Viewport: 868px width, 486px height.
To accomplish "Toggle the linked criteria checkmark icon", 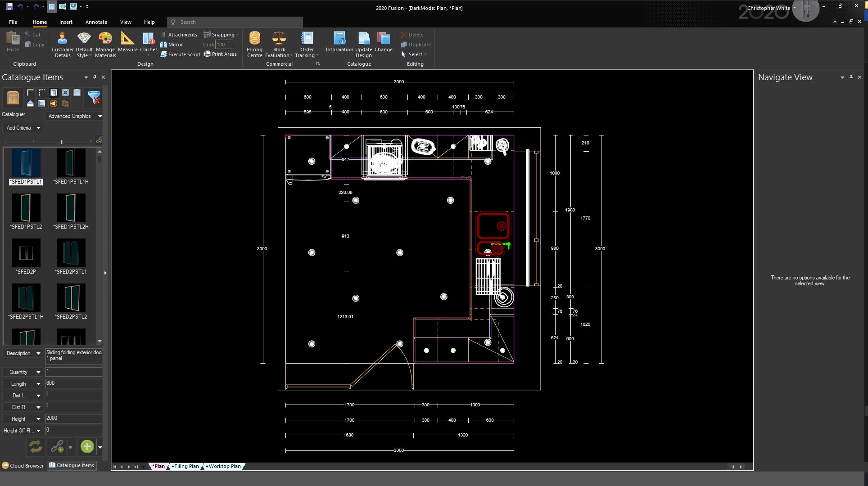I will click(99, 140).
